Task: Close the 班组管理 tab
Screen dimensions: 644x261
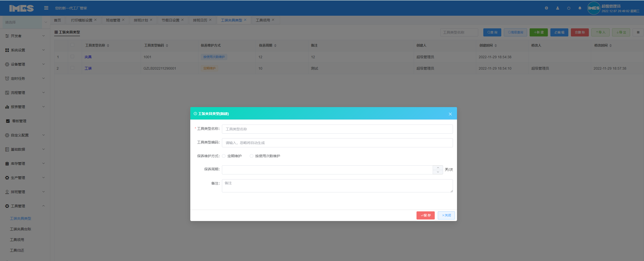Action: 123,20
